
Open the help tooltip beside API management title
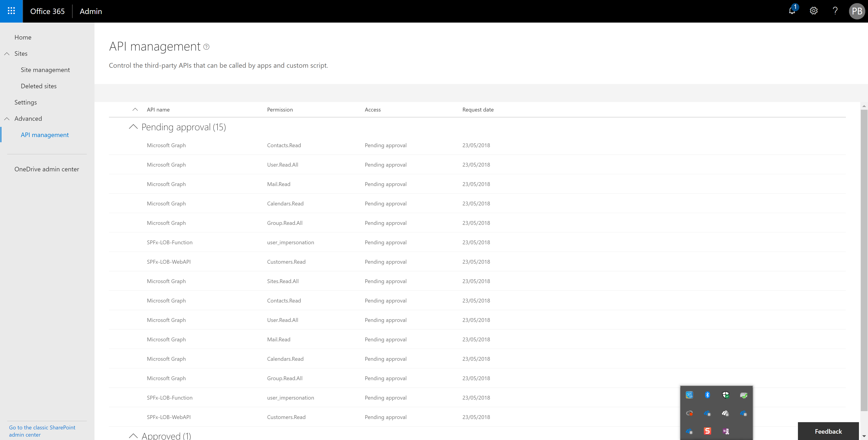[x=206, y=47]
